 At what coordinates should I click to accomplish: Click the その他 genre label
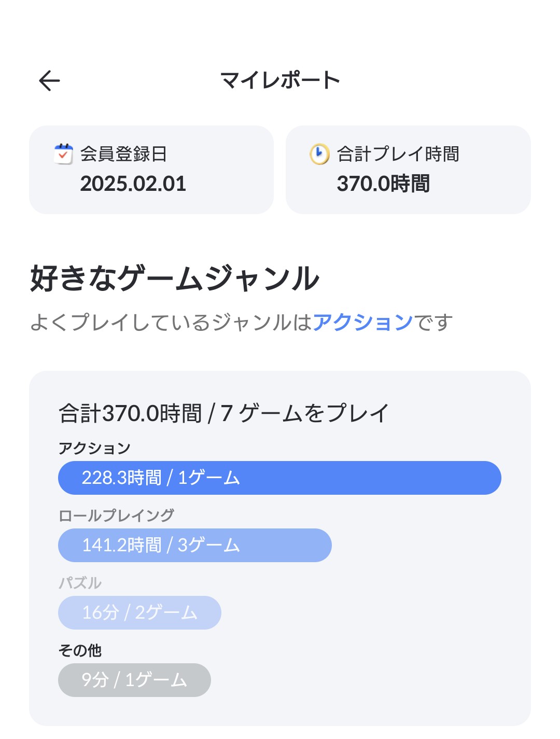tap(80, 650)
